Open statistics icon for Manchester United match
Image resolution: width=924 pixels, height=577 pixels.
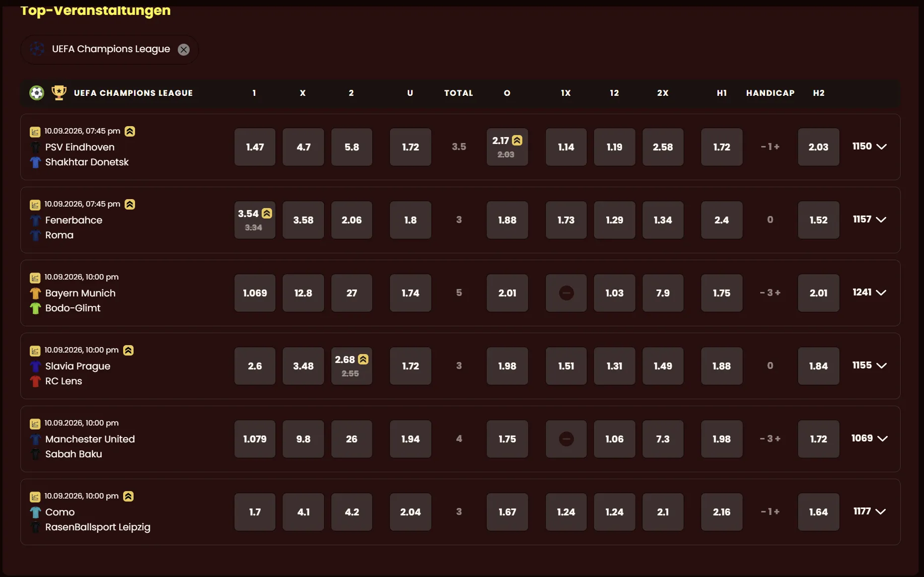[35, 424]
